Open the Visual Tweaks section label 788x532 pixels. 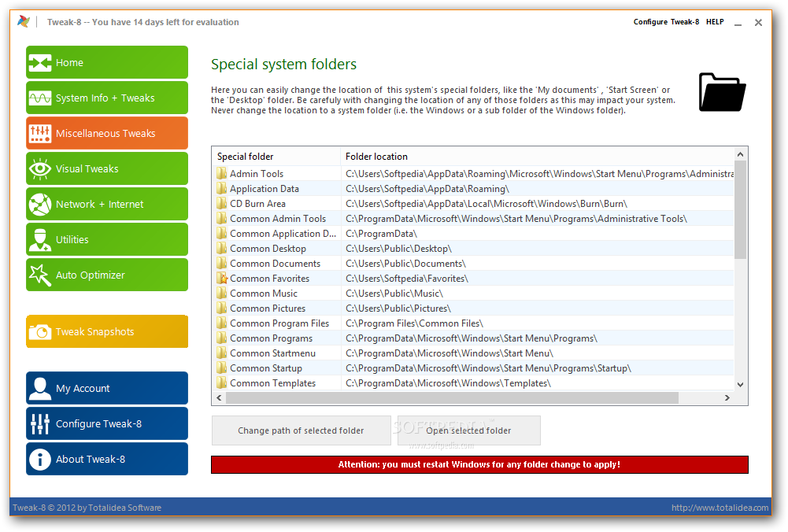pyautogui.click(x=87, y=168)
